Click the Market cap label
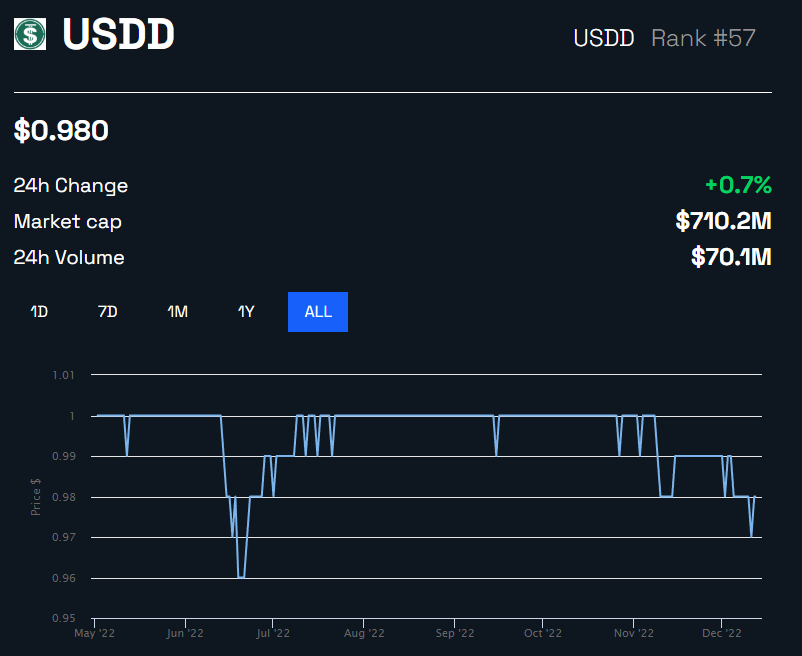Viewport: 802px width, 656px height. pos(67,221)
